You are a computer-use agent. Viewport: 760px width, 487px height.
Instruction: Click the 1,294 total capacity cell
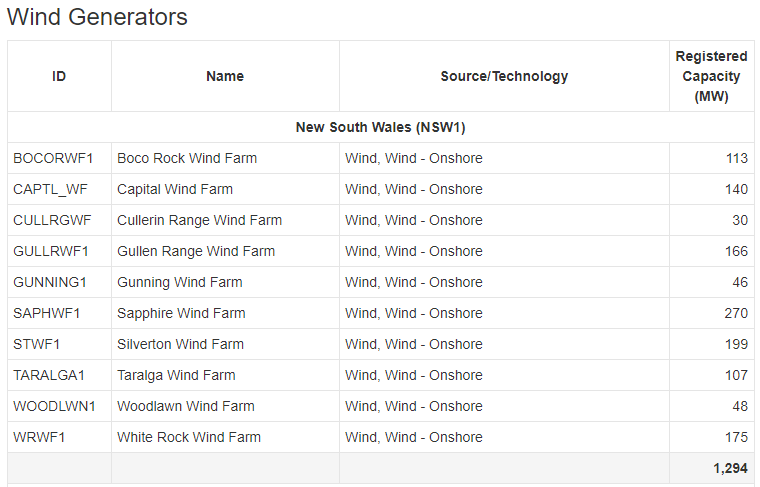tap(729, 468)
